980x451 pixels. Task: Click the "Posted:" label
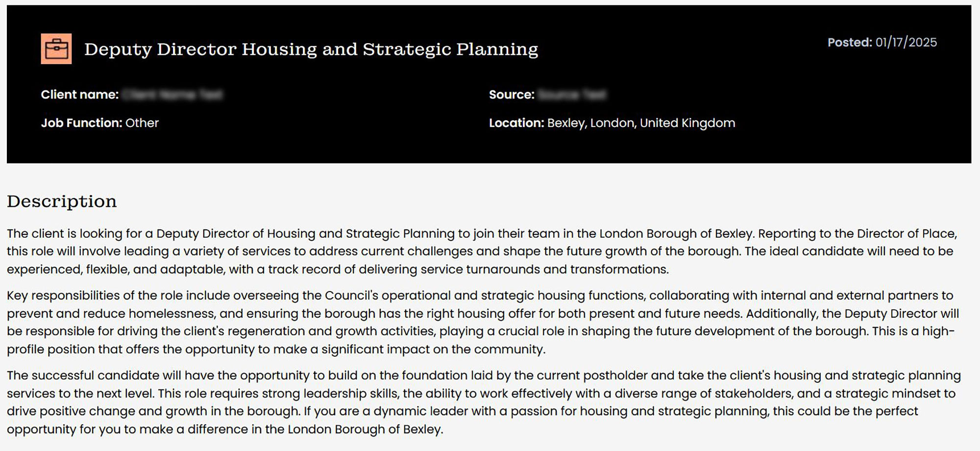tap(850, 42)
